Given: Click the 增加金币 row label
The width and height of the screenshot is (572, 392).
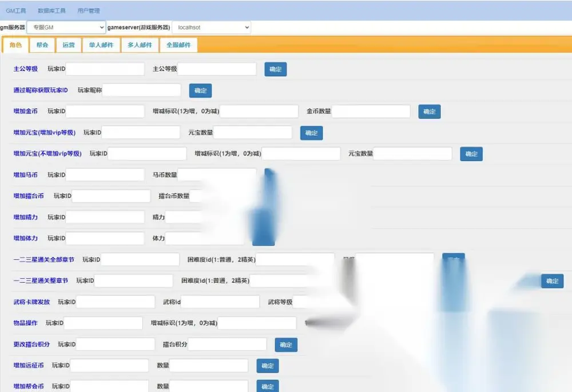Looking at the screenshot, I should 26,111.
